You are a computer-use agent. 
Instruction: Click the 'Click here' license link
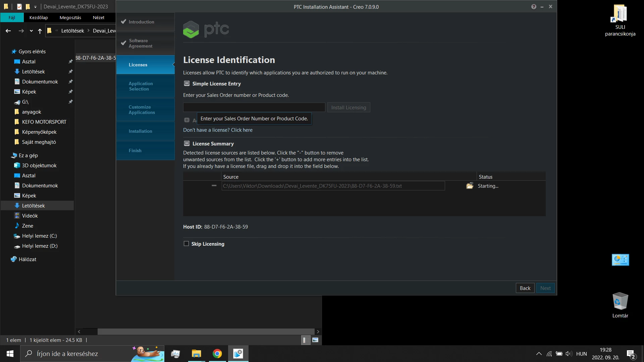tap(241, 130)
